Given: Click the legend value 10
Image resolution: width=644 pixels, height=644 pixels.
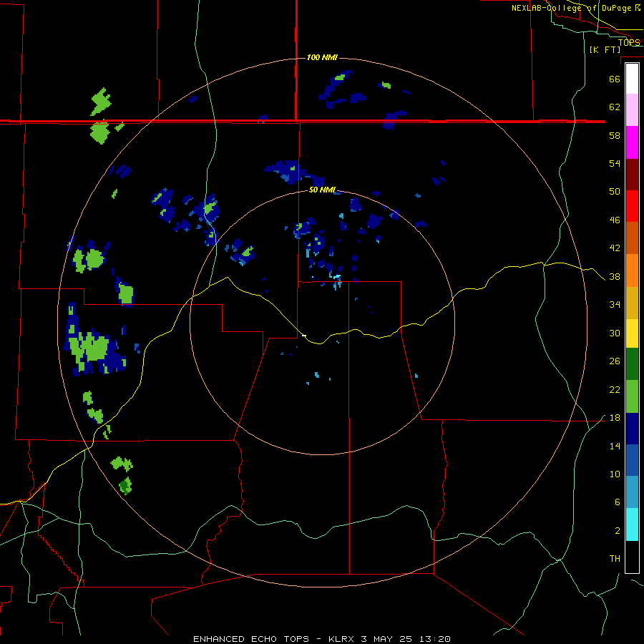Looking at the screenshot, I should tap(615, 474).
